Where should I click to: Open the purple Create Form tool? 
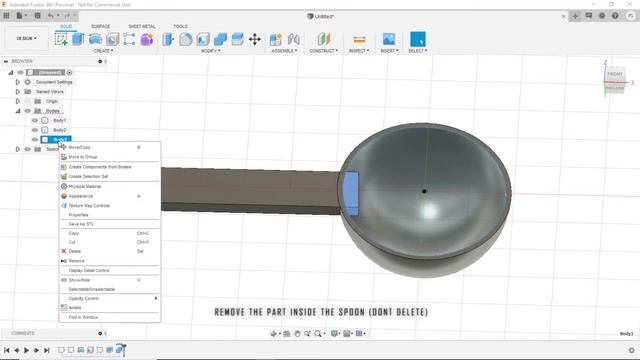pyautogui.click(x=147, y=39)
